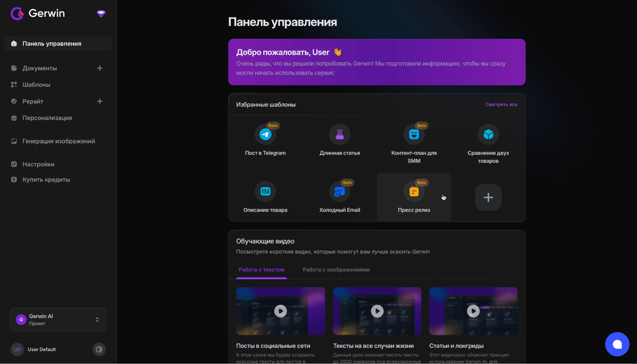Viewport: 637px width, 364px height.
Task: Select the long article flask icon
Action: pos(339,134)
